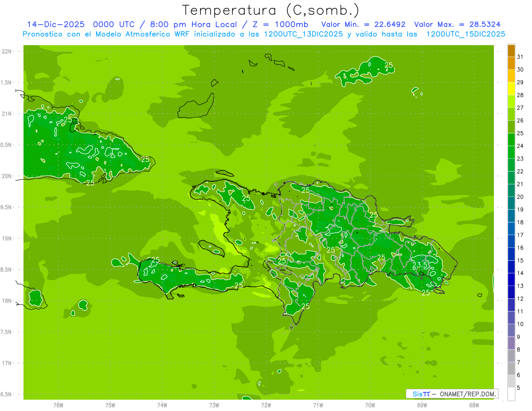This screenshot has height=411, width=532.
Task: Click the green color bar segment between 24 and 25
Action: [x=511, y=140]
